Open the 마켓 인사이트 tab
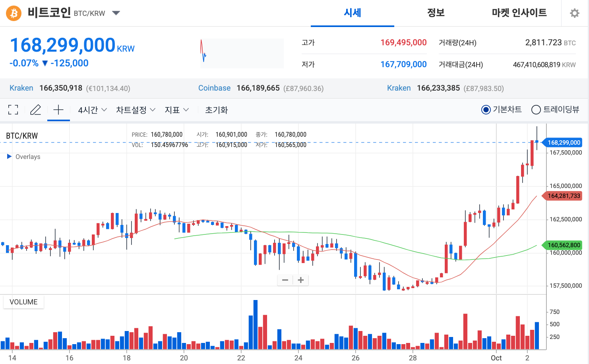 coord(519,13)
